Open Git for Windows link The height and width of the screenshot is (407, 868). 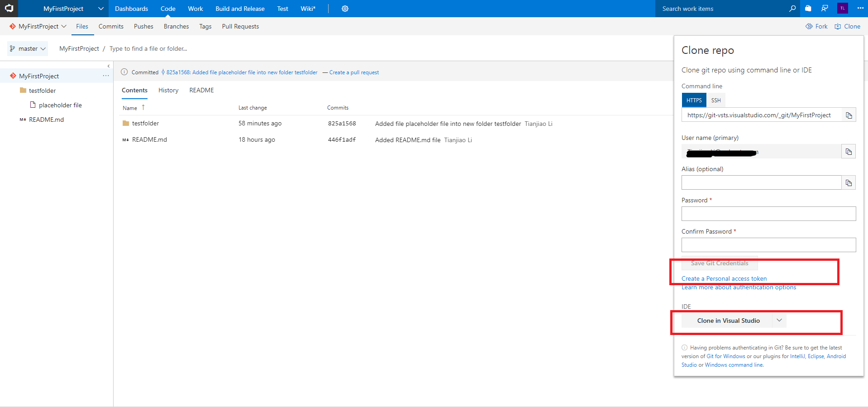click(726, 356)
